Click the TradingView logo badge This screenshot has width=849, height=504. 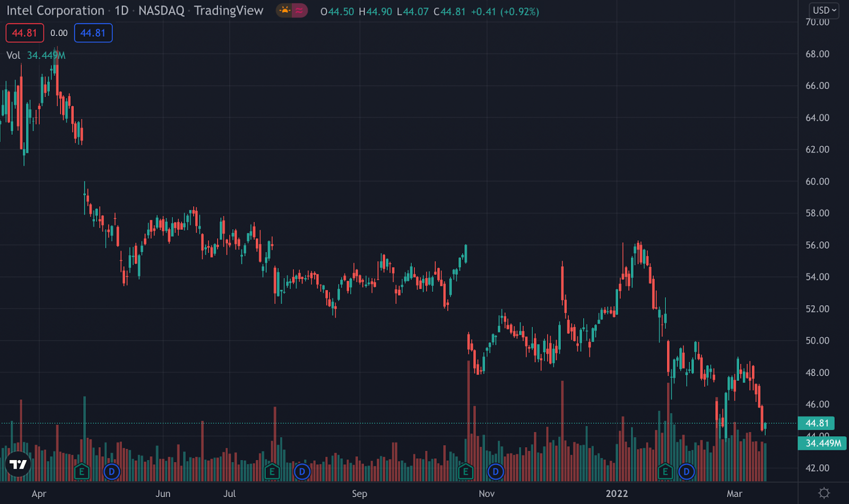click(x=18, y=465)
